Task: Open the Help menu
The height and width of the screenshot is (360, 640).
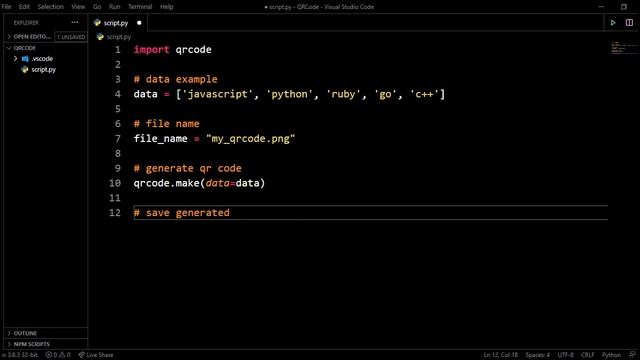Action: coord(167,7)
